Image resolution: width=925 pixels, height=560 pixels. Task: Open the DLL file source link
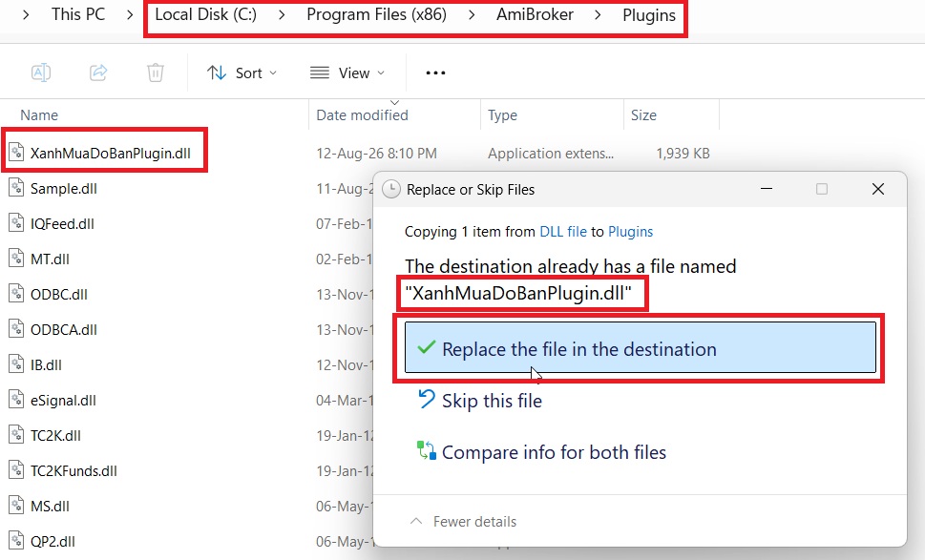(563, 232)
